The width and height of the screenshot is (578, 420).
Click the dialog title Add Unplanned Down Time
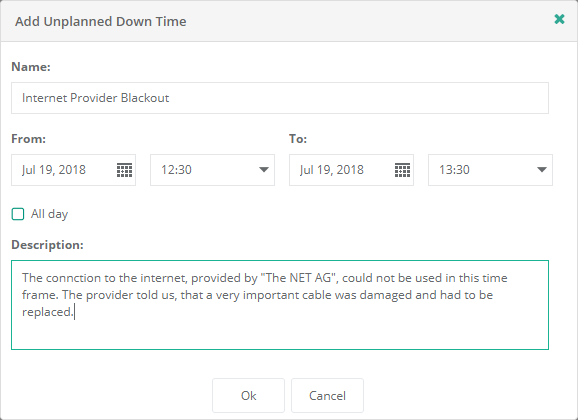point(101,21)
